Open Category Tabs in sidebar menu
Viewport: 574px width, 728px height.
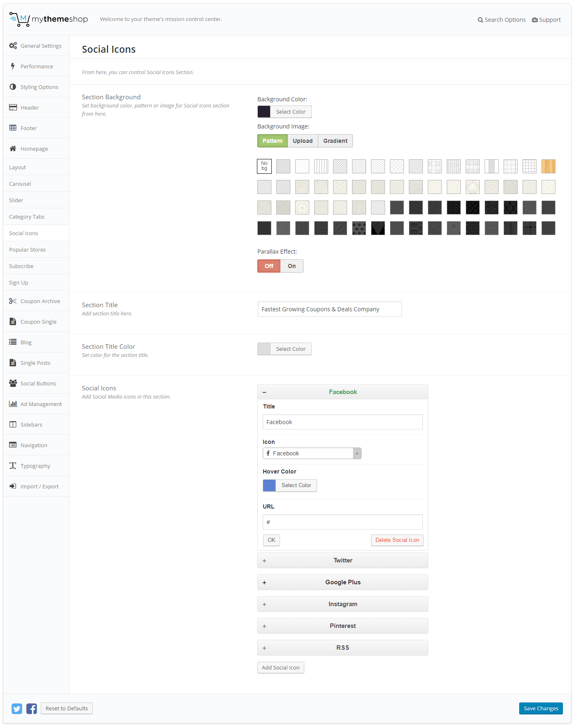tap(27, 217)
